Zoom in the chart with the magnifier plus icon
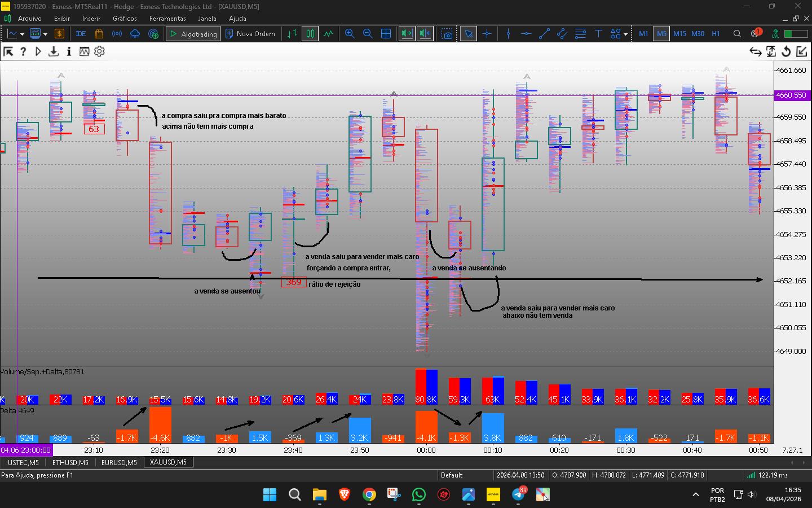Viewport: 812px width, 508px height. [x=350, y=34]
